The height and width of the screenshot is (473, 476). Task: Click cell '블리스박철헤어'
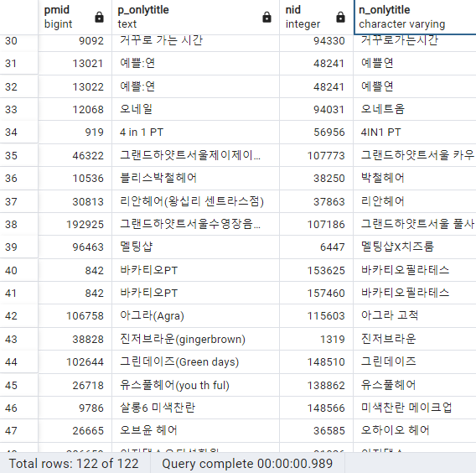pyautogui.click(x=195, y=179)
